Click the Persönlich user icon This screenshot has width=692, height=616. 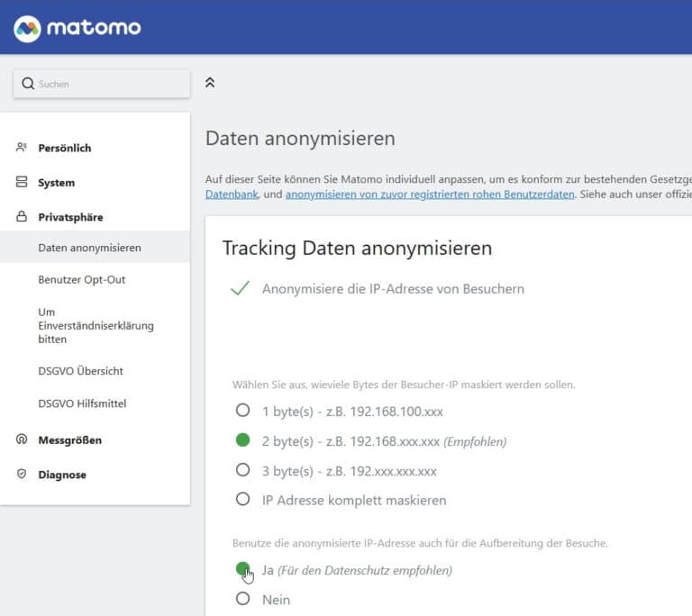coord(22,147)
